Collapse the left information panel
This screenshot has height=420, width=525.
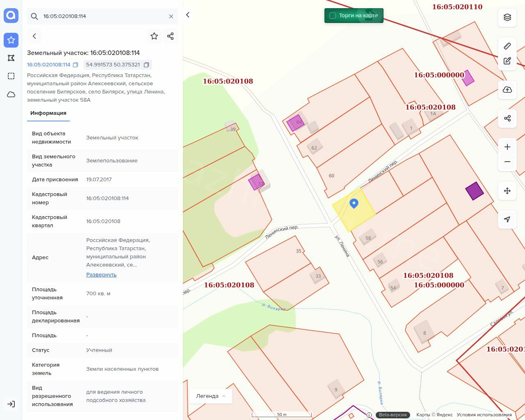pos(188,15)
